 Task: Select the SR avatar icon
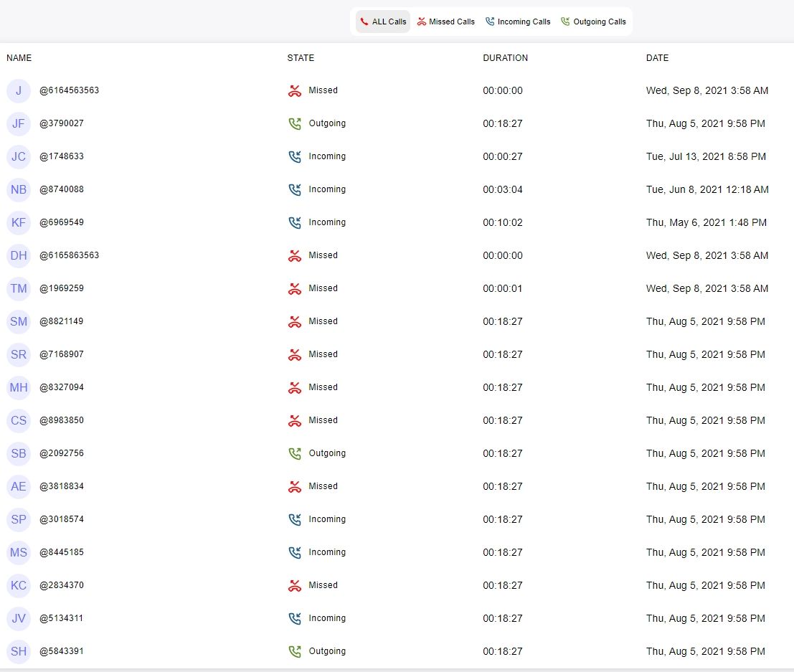point(19,354)
